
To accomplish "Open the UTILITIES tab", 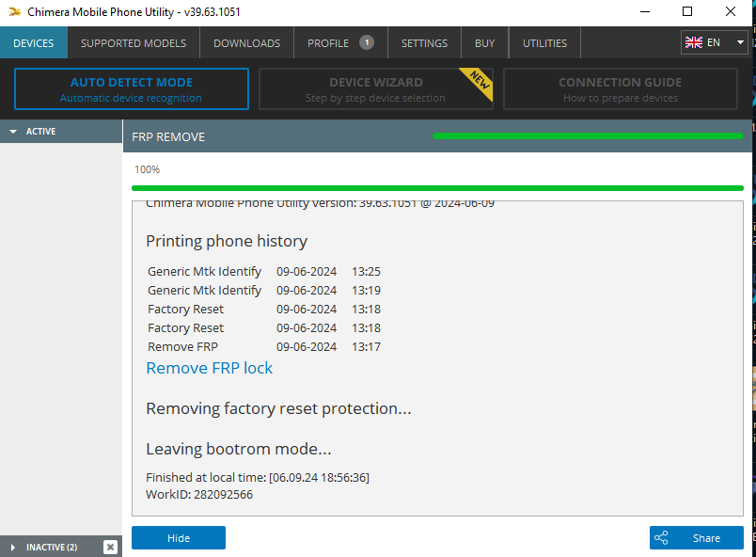I will pos(544,43).
